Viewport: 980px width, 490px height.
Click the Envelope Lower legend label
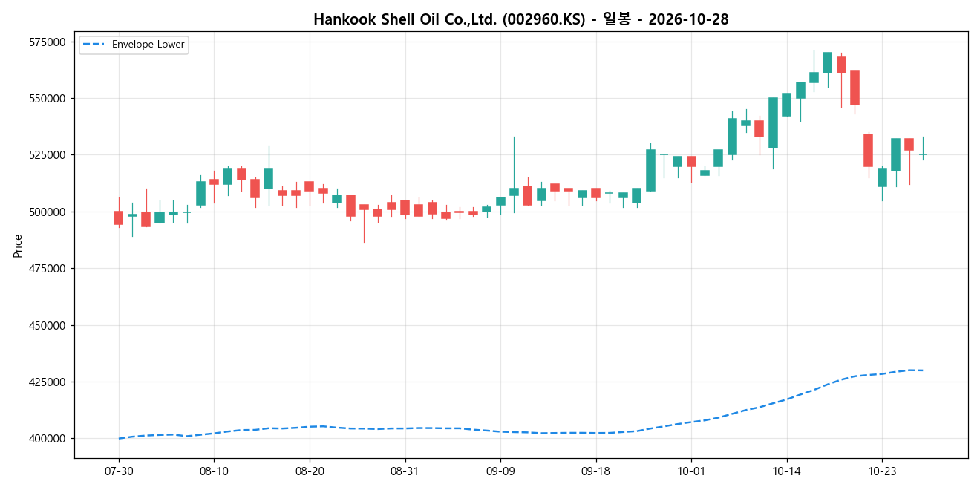click(148, 45)
